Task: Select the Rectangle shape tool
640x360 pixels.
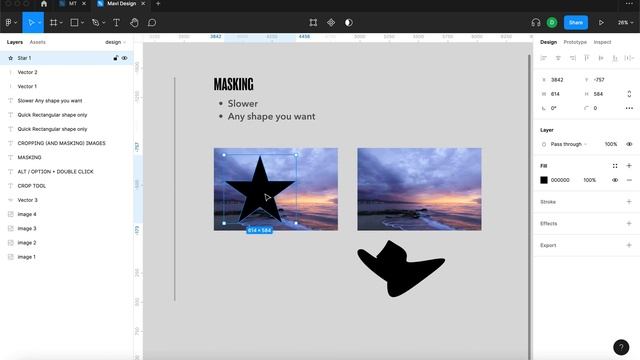Action: (74, 22)
